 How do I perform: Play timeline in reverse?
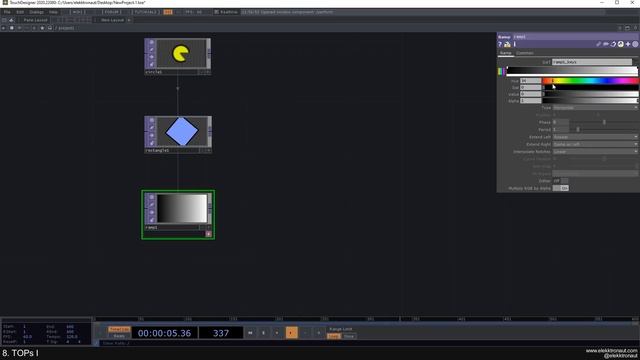click(x=277, y=333)
